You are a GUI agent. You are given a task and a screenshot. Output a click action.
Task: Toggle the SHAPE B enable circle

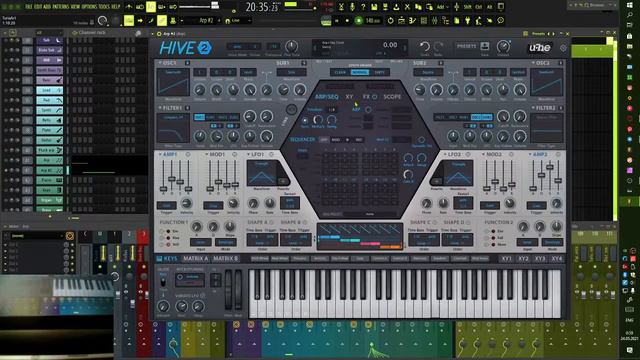pyautogui.click(x=304, y=222)
